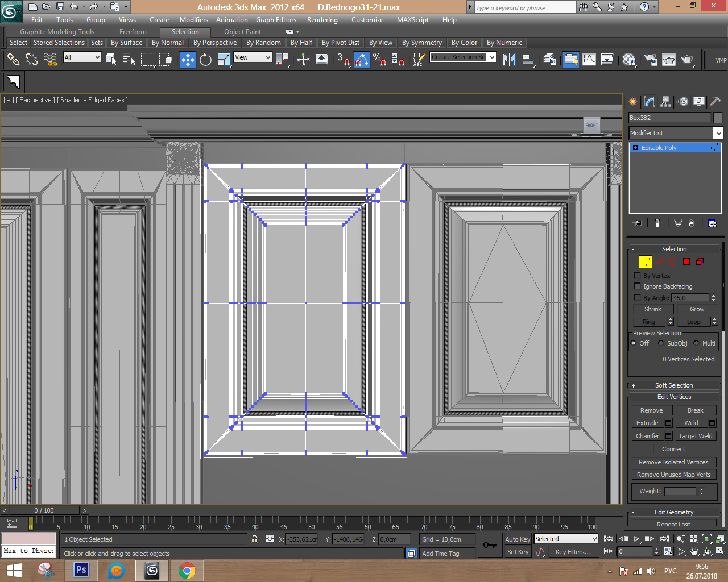Open the View reference coordinate system dropdown
The image size is (728, 582).
pos(253,57)
